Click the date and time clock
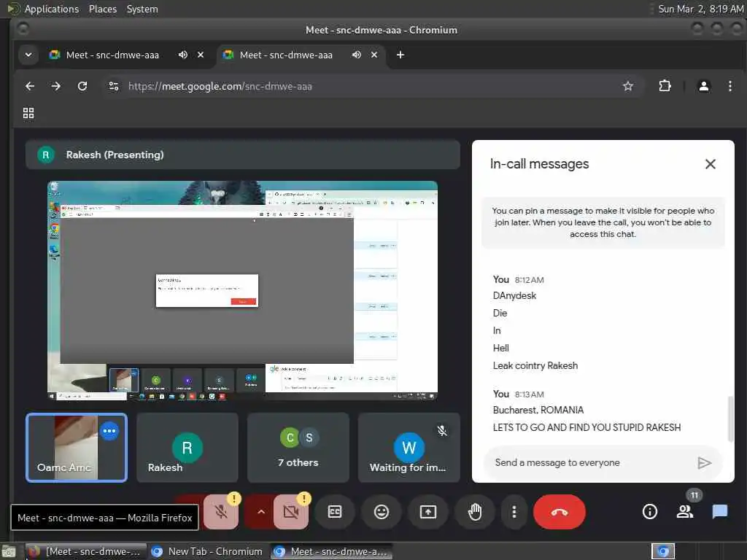The height and width of the screenshot is (560, 747). pos(700,9)
